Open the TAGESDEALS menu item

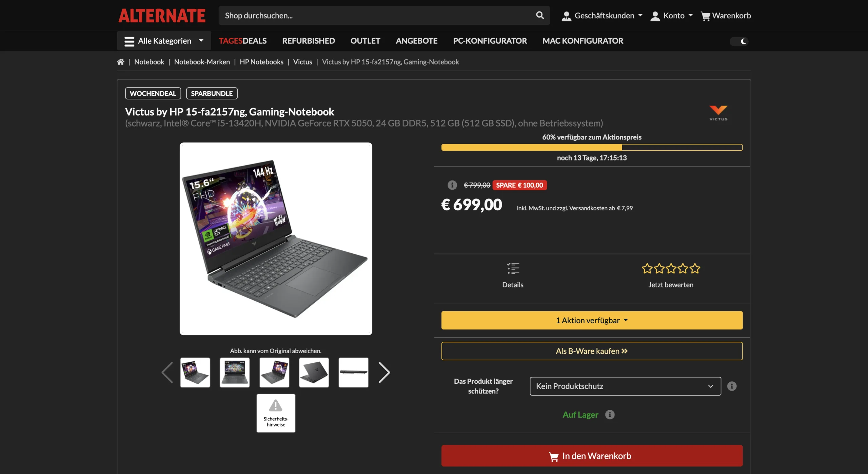tap(242, 41)
